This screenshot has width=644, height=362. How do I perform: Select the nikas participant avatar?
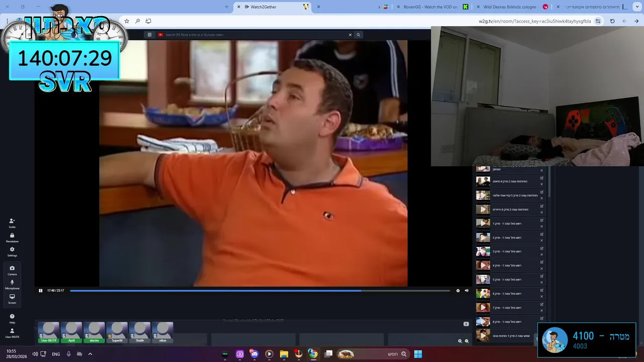[163, 332]
